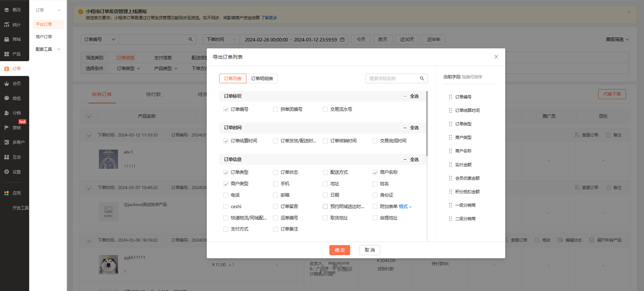Click the husky product thumbnail for ggkk11111

click(108, 264)
